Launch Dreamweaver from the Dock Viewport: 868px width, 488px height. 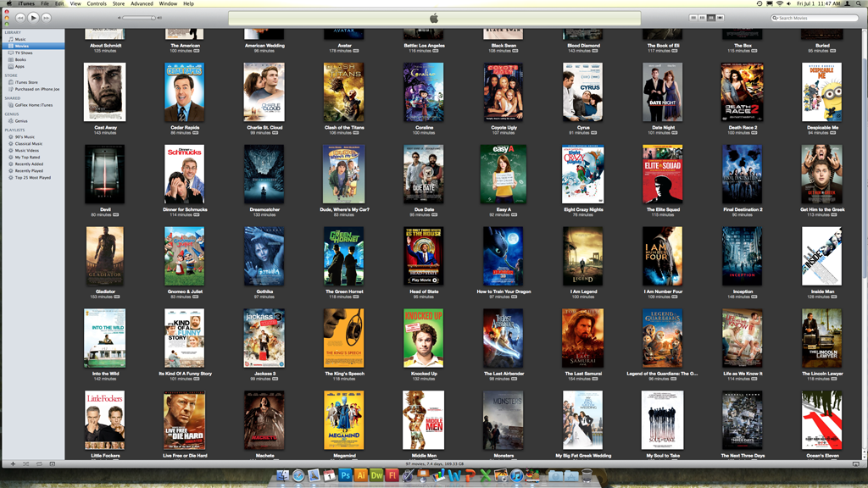coord(376,475)
